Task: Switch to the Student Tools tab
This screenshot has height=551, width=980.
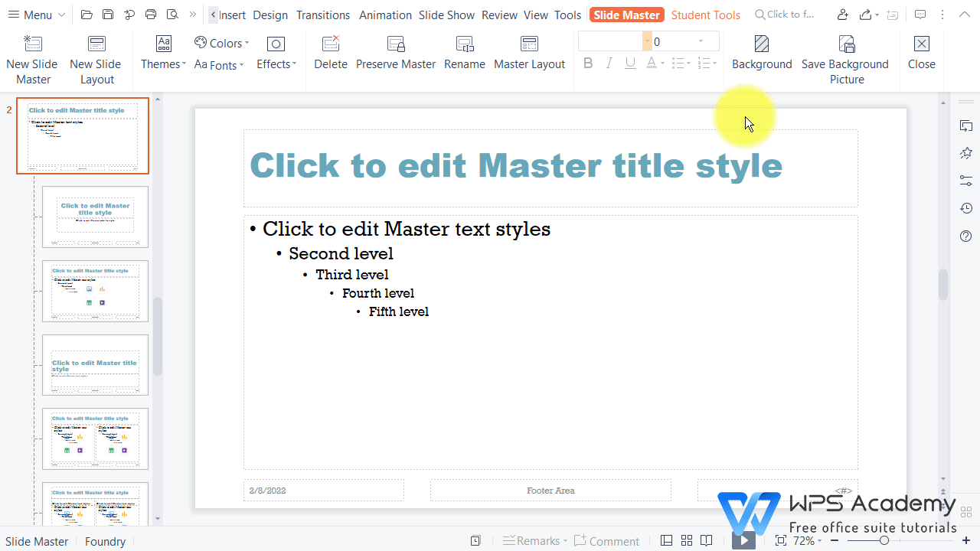Action: point(705,15)
